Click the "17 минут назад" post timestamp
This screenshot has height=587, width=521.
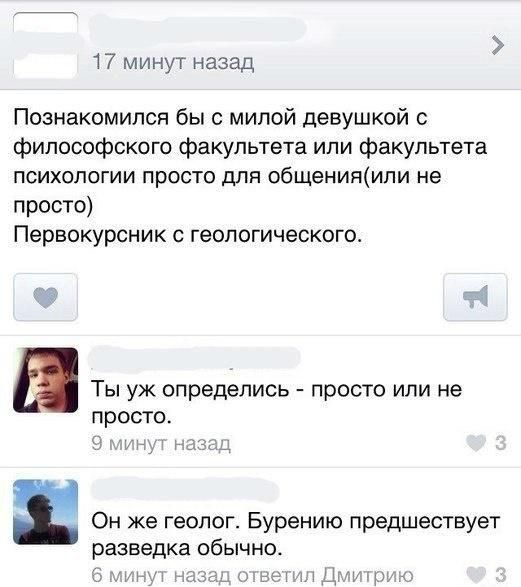pos(173,62)
